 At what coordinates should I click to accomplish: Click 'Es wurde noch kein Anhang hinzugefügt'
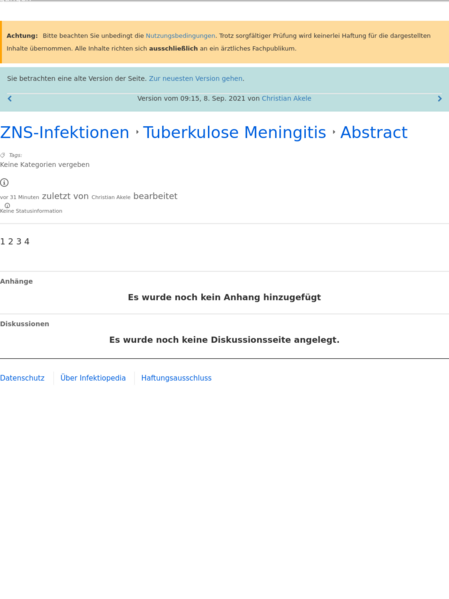tap(224, 297)
